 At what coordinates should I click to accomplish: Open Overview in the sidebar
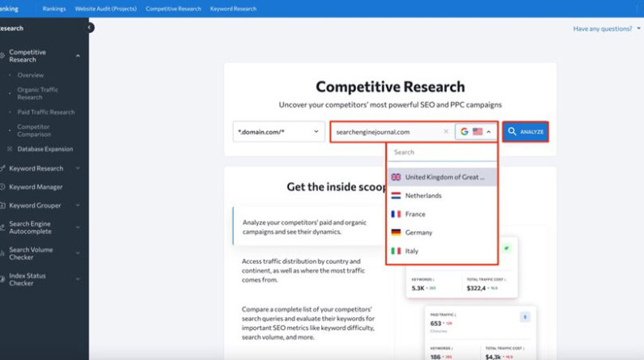pyautogui.click(x=31, y=75)
